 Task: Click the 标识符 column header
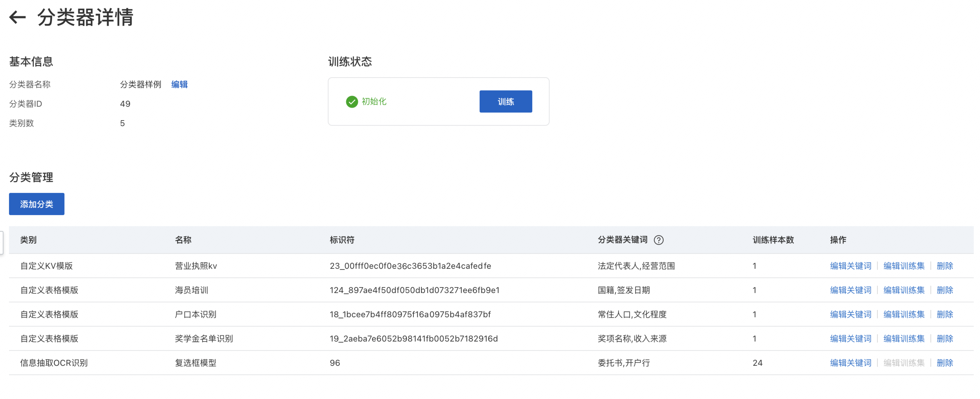point(342,240)
